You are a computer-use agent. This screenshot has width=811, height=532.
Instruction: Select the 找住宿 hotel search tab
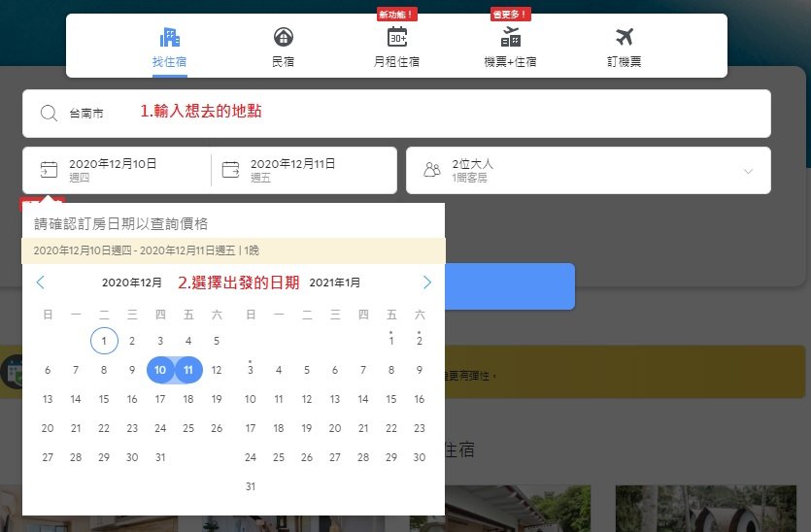170,48
